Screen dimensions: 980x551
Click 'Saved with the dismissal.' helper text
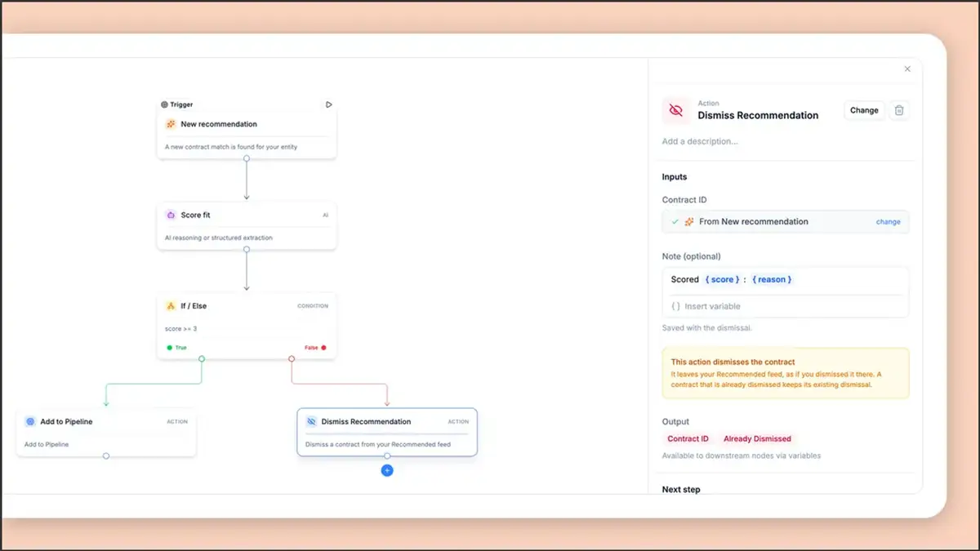(x=706, y=328)
